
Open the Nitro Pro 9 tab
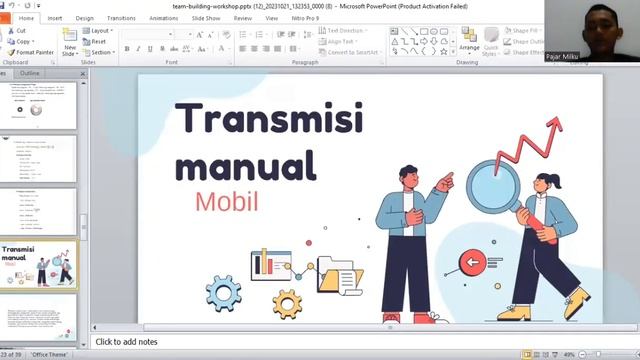tap(305, 18)
